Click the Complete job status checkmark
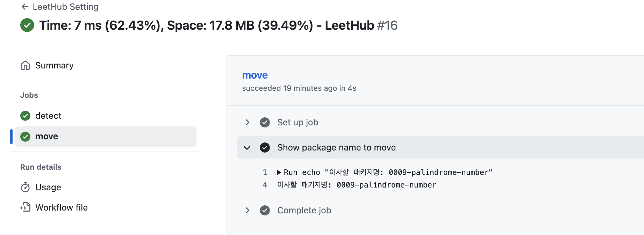Image resolution: width=644 pixels, height=235 pixels. point(265,210)
